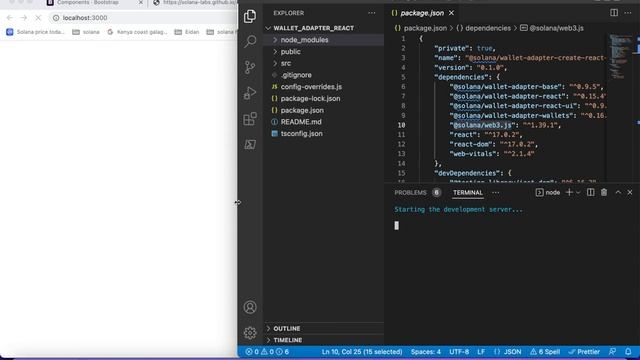Open config-overrides.js file
The width and height of the screenshot is (640, 360).
pyautogui.click(x=323, y=87)
